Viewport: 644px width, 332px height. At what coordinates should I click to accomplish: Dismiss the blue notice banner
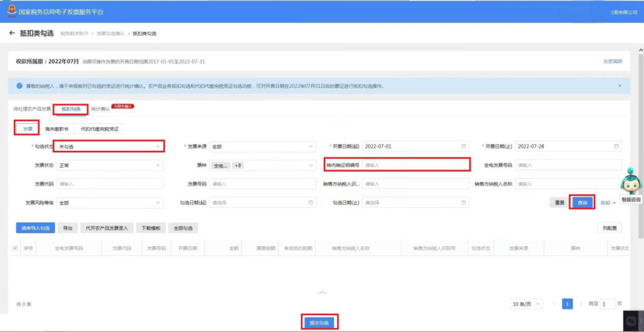click(620, 86)
